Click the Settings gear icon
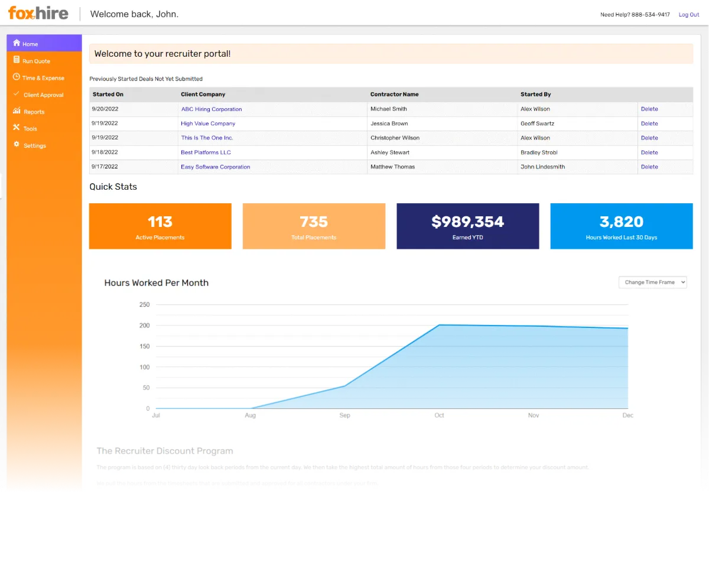This screenshot has width=709, height=588. (x=17, y=145)
